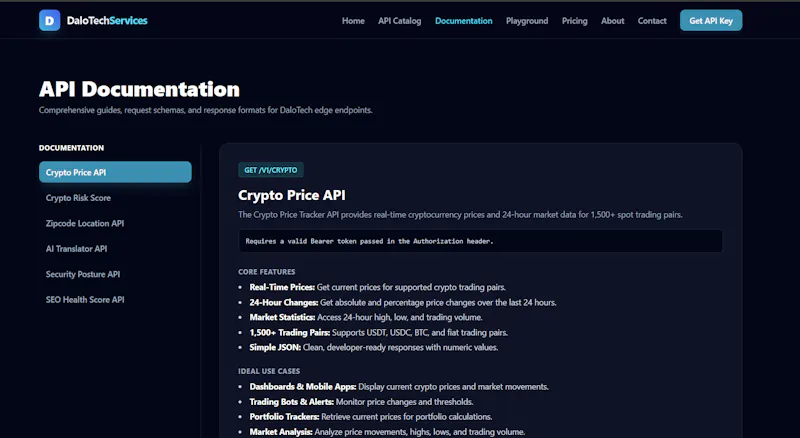Click the GET /V1/CRYPTO endpoint badge
The width and height of the screenshot is (800, 438).
point(271,170)
